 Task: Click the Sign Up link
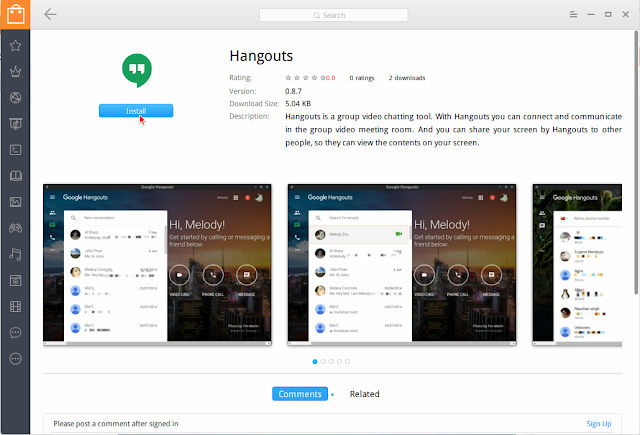point(599,424)
